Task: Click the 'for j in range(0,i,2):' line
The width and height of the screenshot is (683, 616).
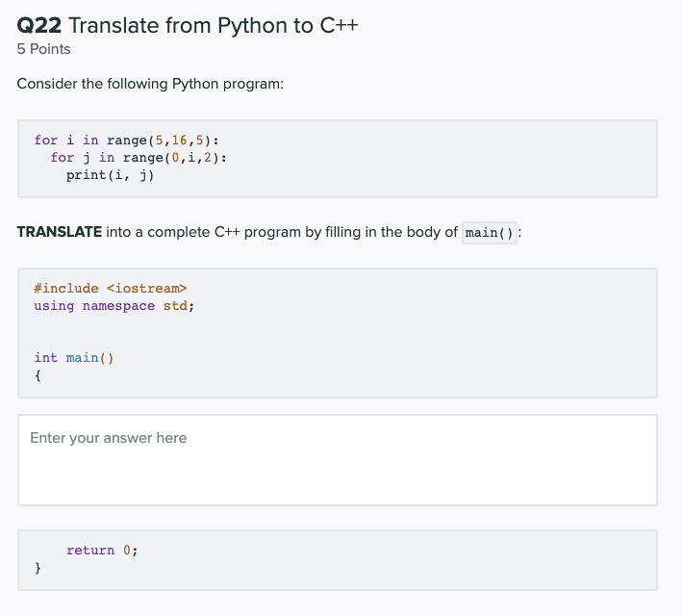Action: [x=139, y=158]
